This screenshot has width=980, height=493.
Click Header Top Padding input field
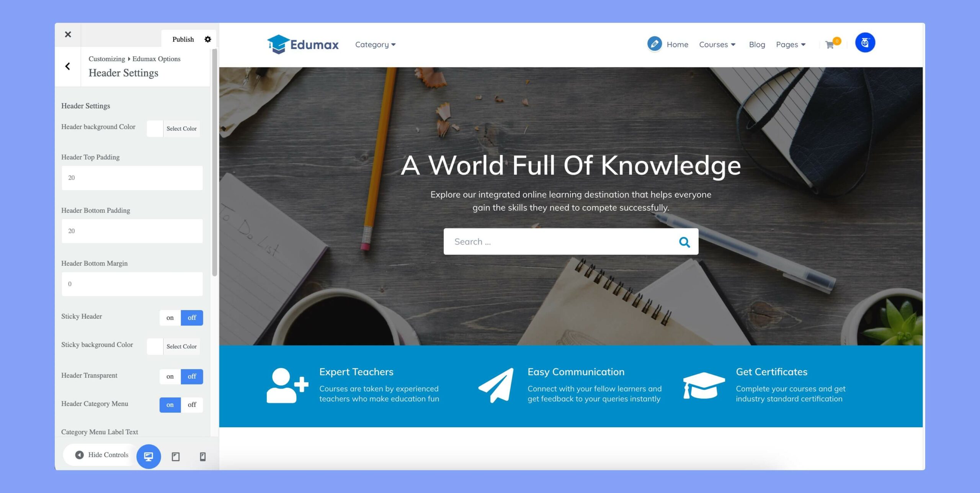[x=131, y=178]
